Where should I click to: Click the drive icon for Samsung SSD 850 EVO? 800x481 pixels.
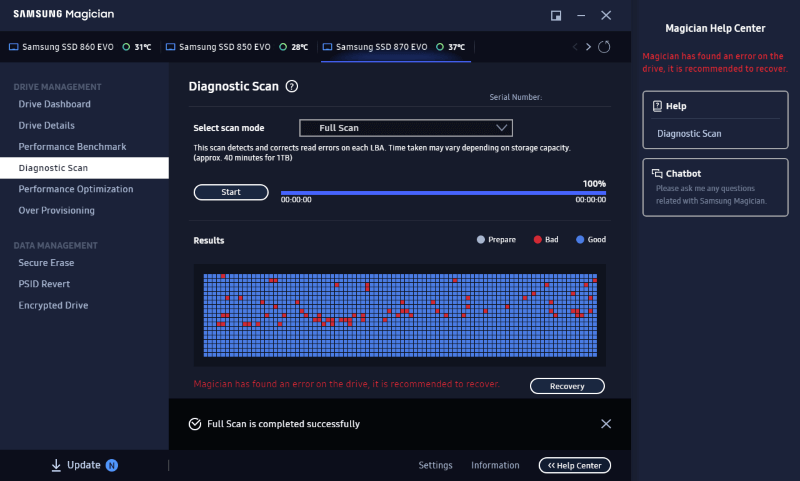click(x=170, y=47)
